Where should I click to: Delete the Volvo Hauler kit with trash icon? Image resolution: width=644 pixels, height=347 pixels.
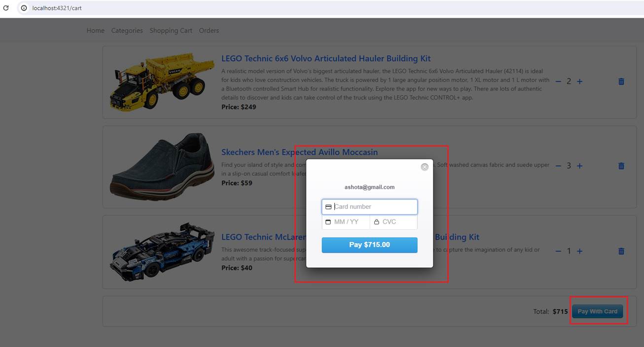tap(621, 81)
